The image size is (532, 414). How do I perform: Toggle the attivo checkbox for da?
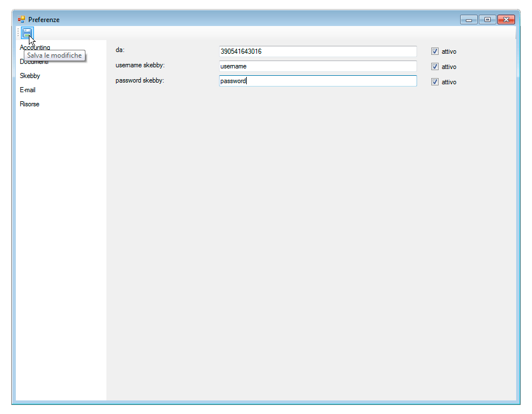[435, 51]
